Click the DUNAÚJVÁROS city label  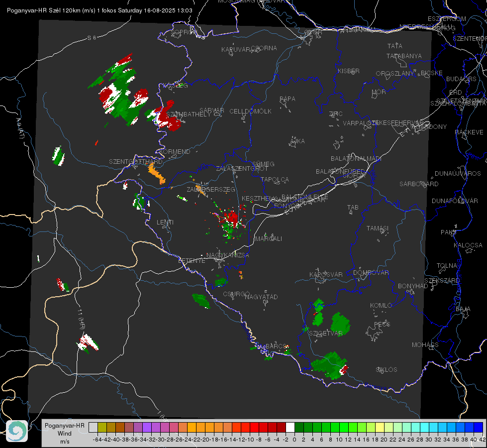[x=458, y=174]
